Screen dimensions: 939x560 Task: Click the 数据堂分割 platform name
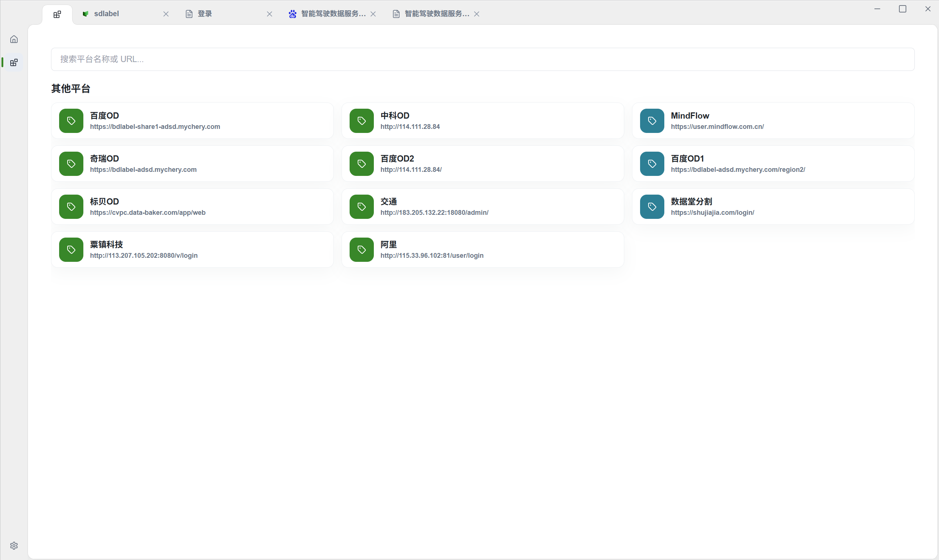(691, 202)
